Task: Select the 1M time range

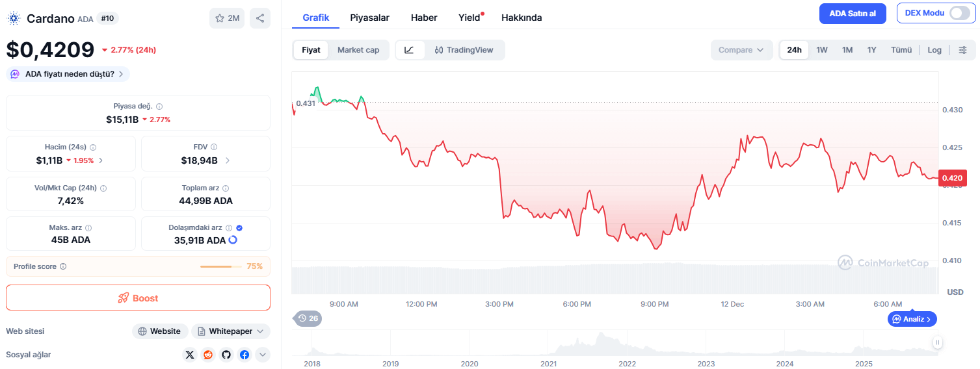Action: point(847,50)
